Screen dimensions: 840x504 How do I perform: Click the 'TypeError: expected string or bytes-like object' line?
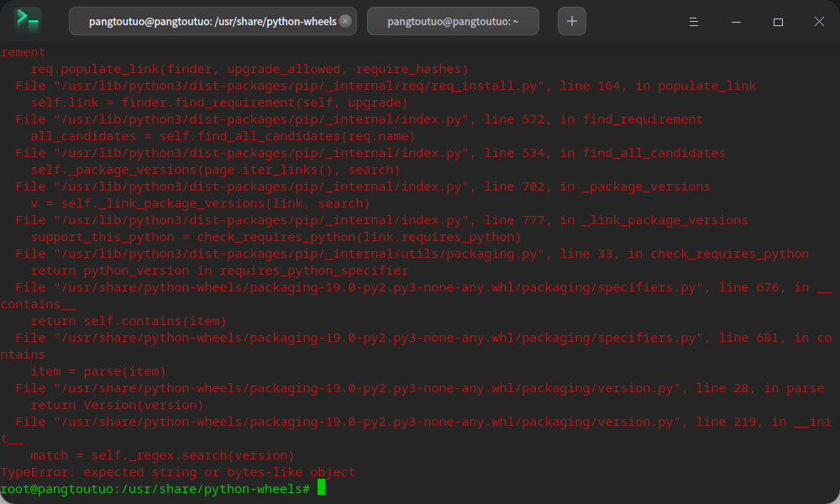(x=177, y=472)
